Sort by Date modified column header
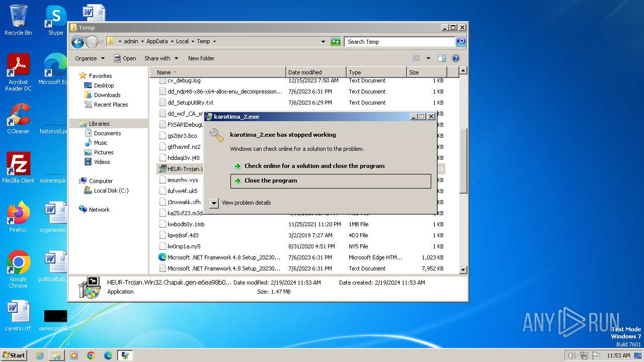This screenshot has height=362, width=644. (x=316, y=72)
